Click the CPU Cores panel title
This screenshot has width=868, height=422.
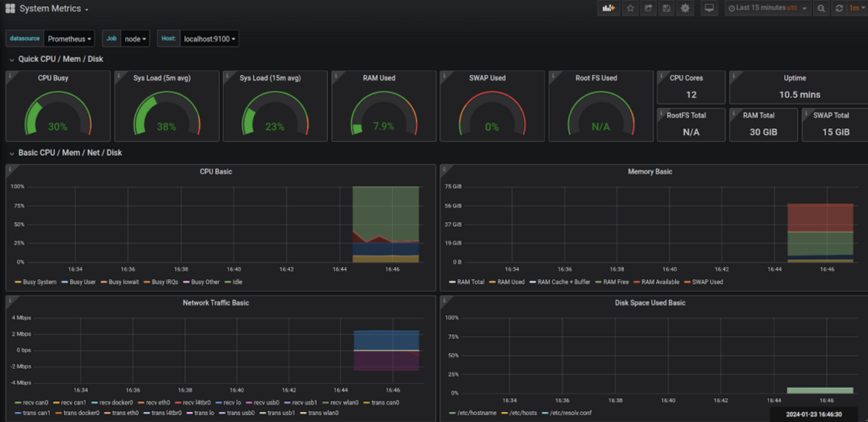click(687, 78)
